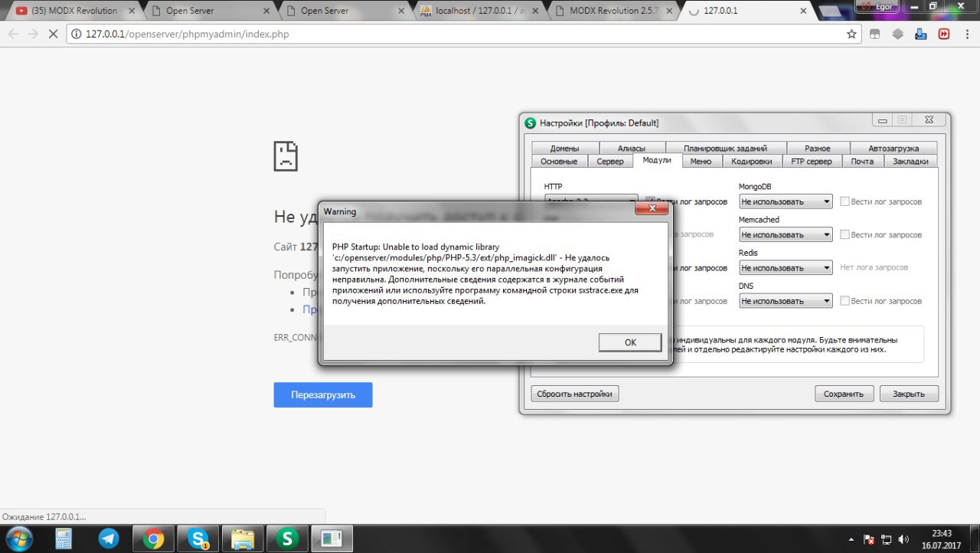Click Сохранить in the settings window
The height and width of the screenshot is (553, 980).
pyautogui.click(x=844, y=394)
